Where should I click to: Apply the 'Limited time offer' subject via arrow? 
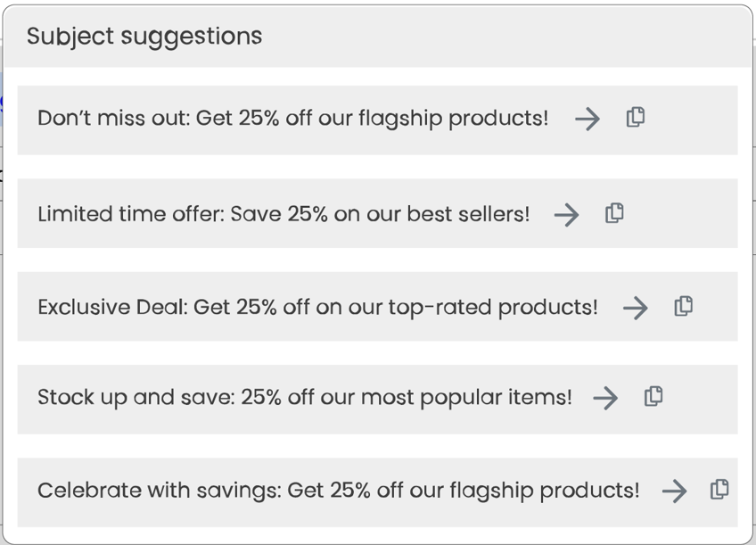point(566,215)
